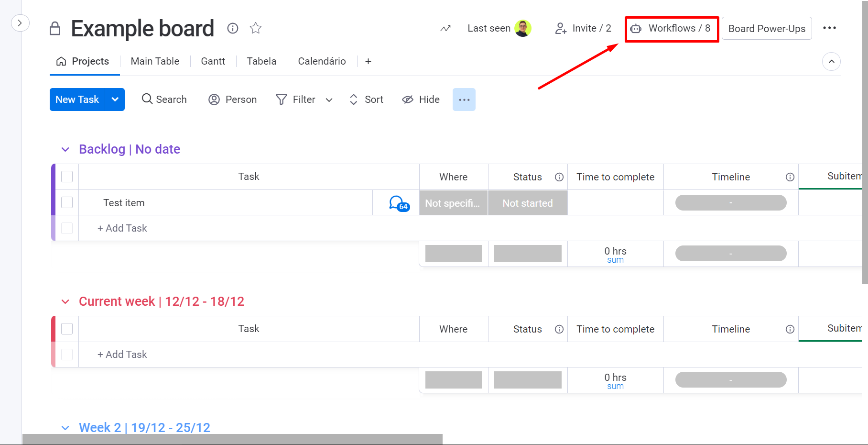
Task: Open the Current week Status column info icon
Action: pos(559,329)
